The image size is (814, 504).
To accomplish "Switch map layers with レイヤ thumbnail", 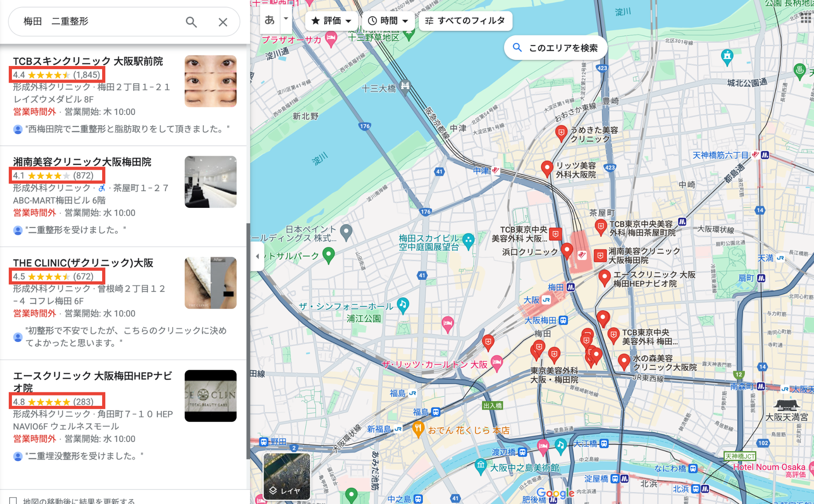I will coord(287,476).
